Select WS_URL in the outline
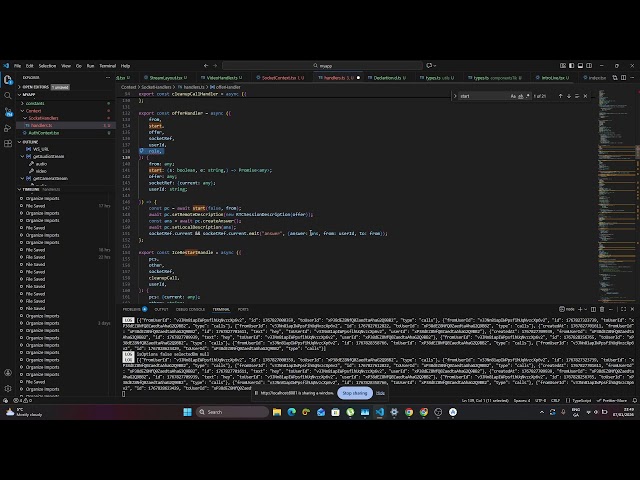This screenshot has height=480, width=640. pos(41,149)
